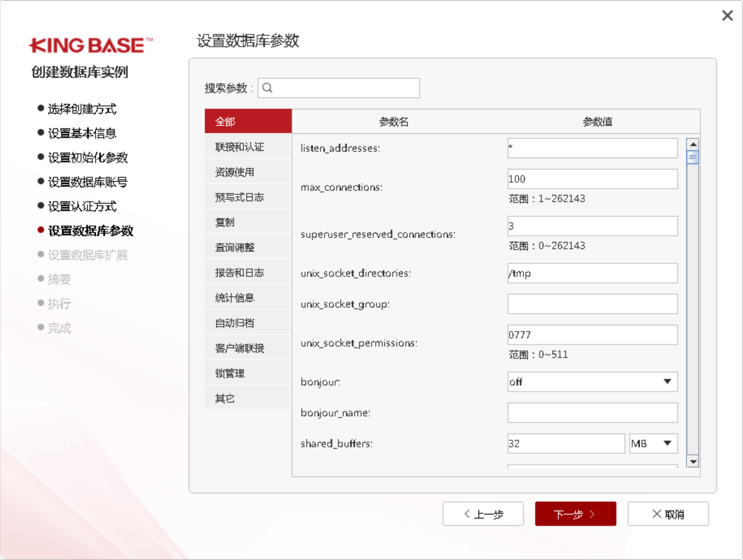Screen dimensions: 743x560
Task: Click the 参数值 column header
Action: coord(597,122)
